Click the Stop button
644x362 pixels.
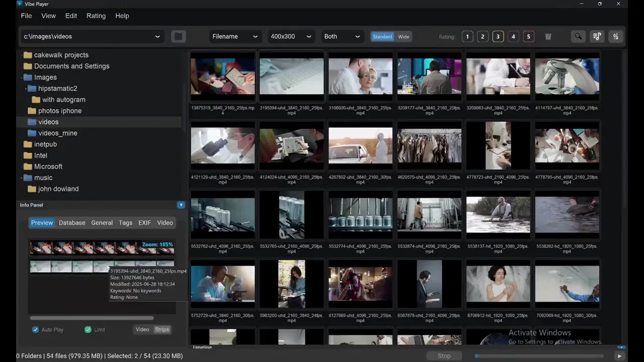pyautogui.click(x=444, y=356)
